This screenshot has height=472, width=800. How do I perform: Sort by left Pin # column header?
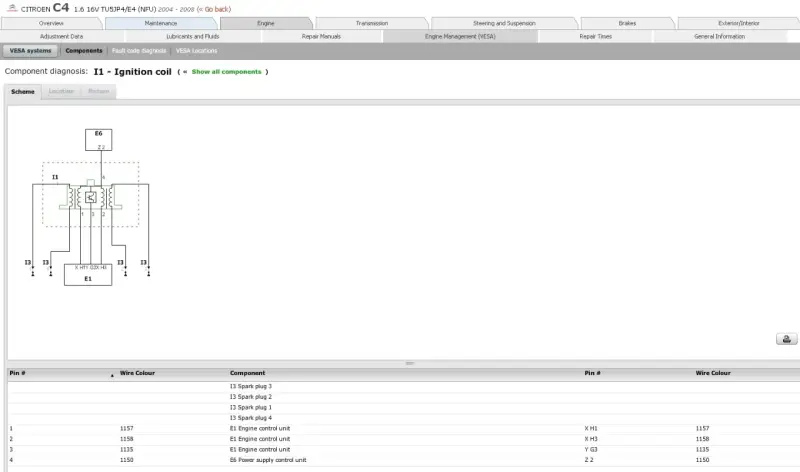[x=17, y=374]
